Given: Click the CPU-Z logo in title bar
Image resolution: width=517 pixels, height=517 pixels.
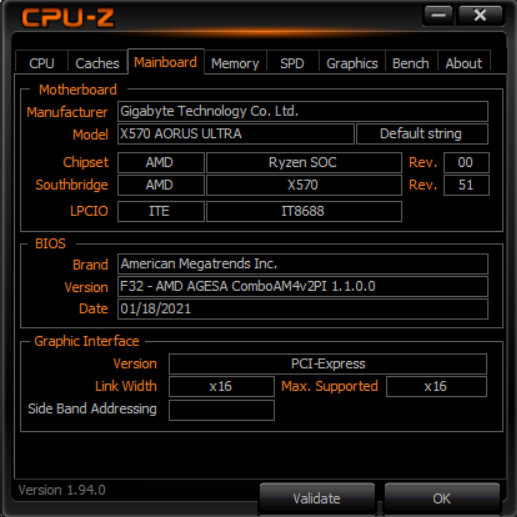Looking at the screenshot, I should click(68, 17).
